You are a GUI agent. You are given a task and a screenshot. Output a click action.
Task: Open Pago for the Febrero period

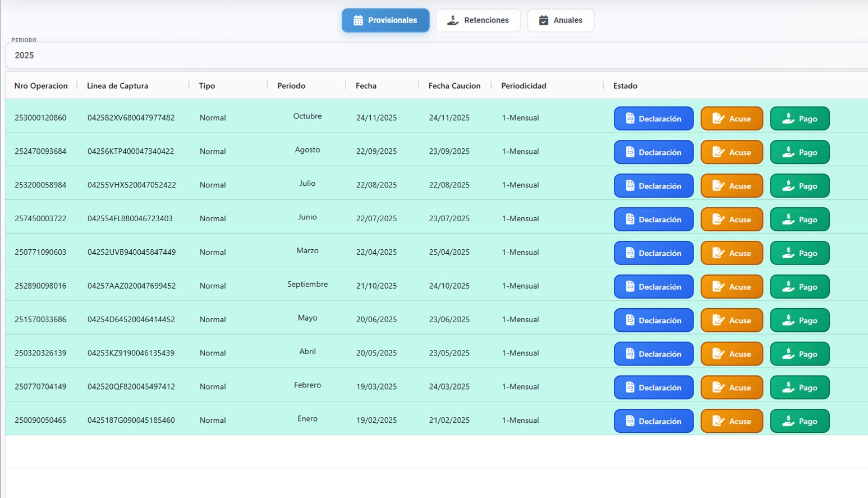(x=800, y=388)
